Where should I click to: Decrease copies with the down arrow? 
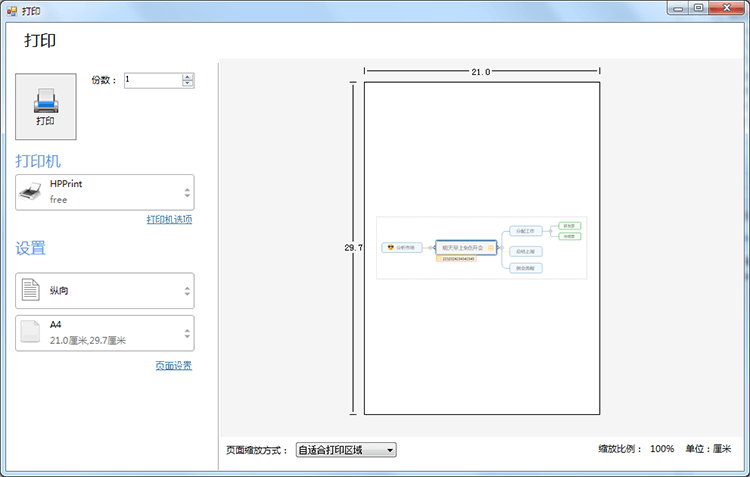point(187,84)
